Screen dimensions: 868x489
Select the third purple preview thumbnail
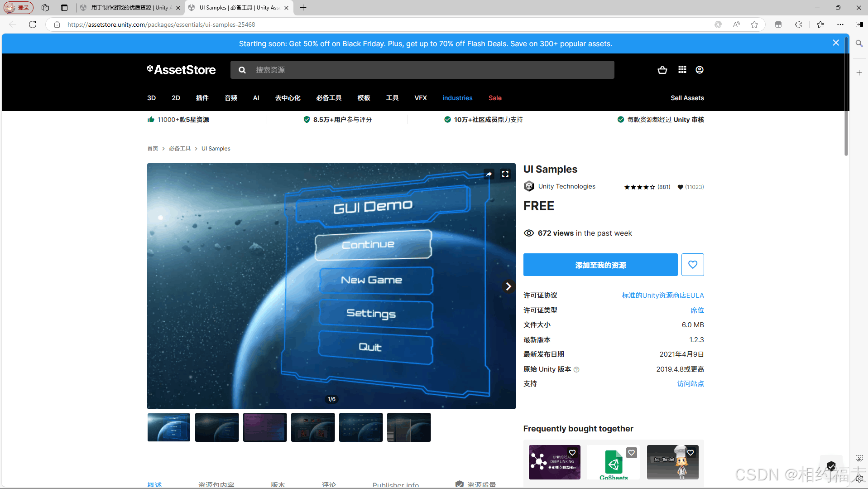point(265,427)
